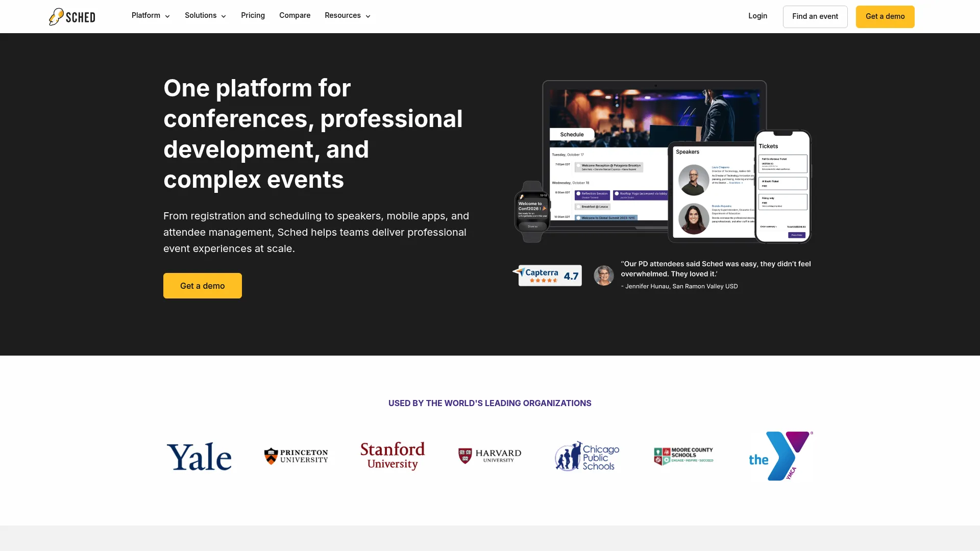Go to the Pricing page

(x=253, y=16)
